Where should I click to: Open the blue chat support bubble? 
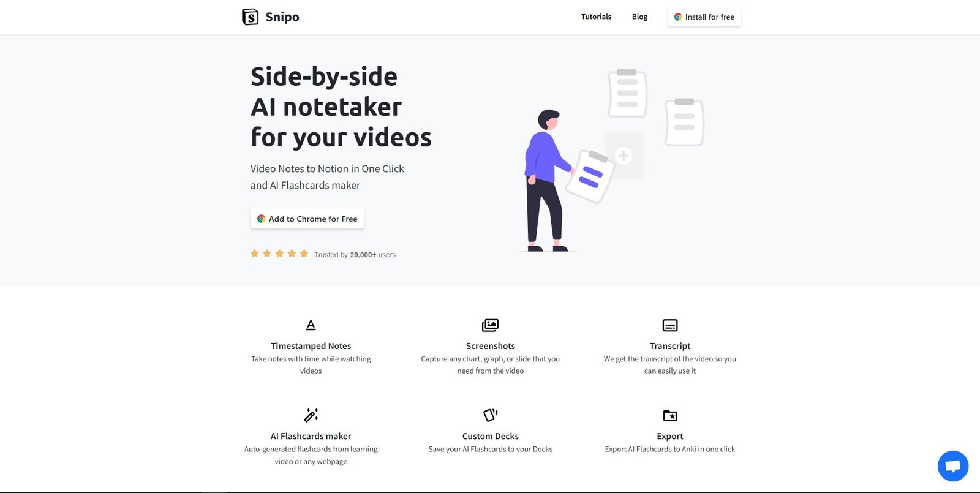(x=953, y=466)
